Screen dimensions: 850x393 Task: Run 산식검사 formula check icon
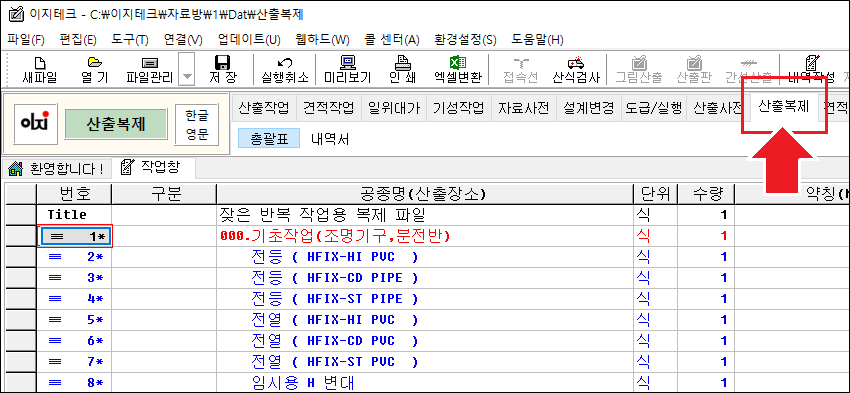[576, 69]
